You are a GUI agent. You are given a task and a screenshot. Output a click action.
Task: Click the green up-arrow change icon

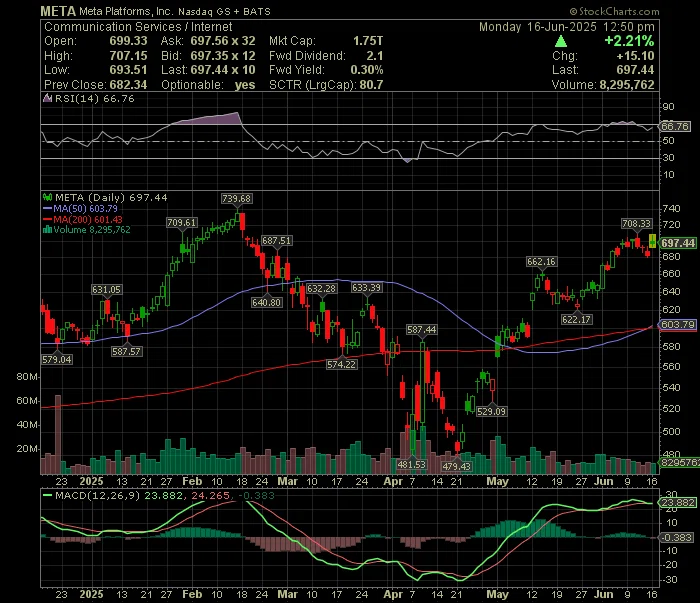(x=561, y=42)
